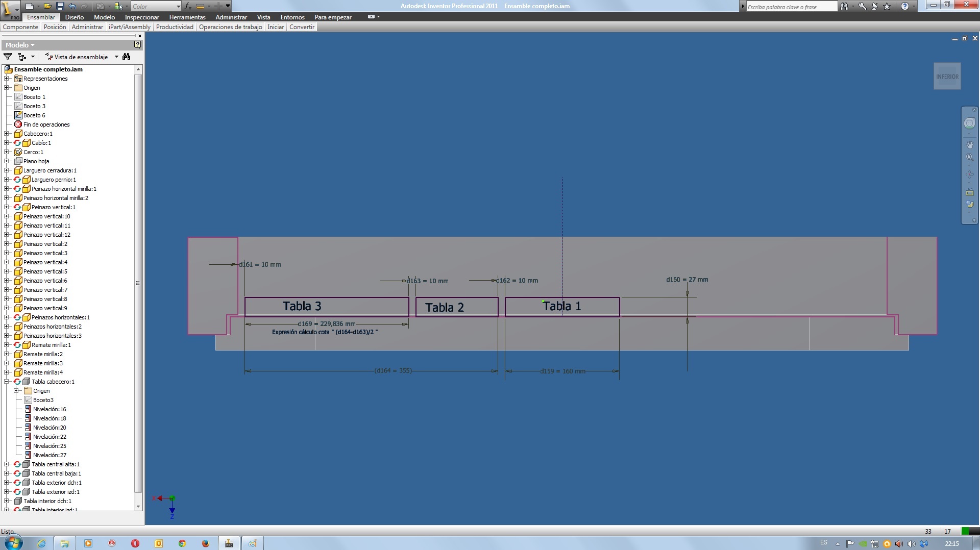Click the New file icon

pyautogui.click(x=30, y=6)
